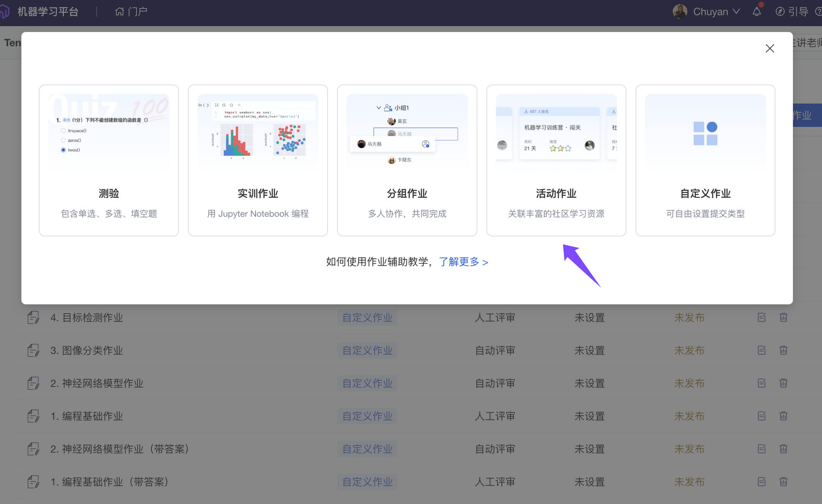This screenshot has width=822, height=504.
Task: Edit the 图像分类作业 assignment
Action: click(x=762, y=350)
